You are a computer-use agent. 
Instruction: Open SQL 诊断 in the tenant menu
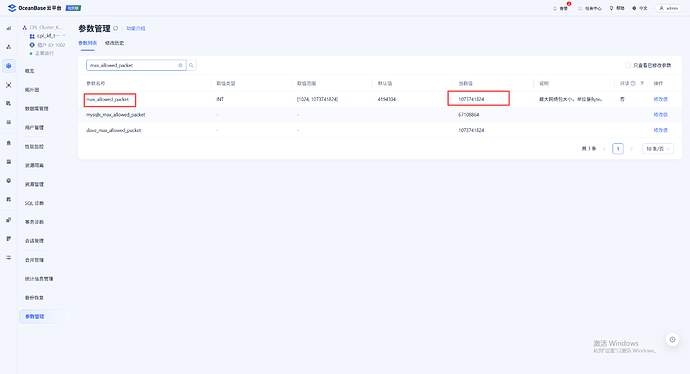(34, 203)
